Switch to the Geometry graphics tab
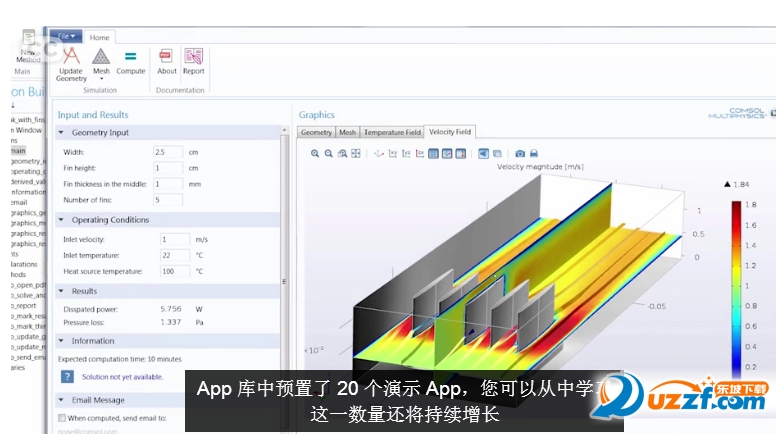Viewport: 776px width, 434px height. tap(316, 133)
